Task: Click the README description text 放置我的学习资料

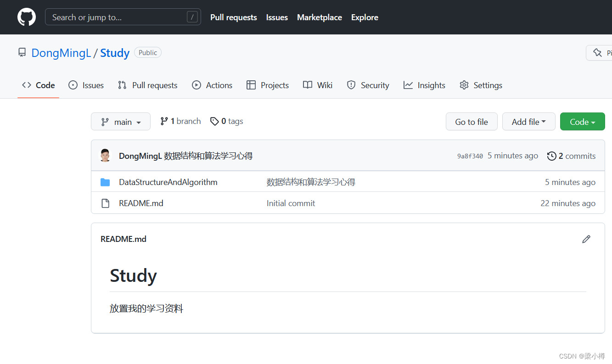Action: coord(146,308)
